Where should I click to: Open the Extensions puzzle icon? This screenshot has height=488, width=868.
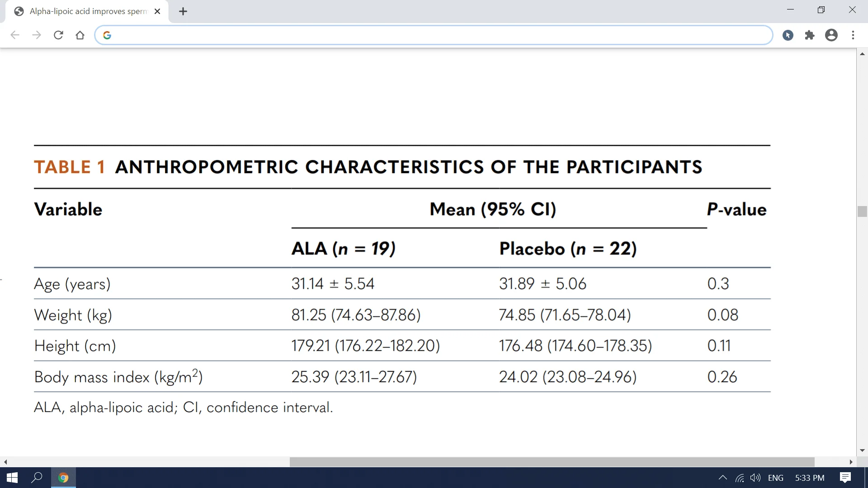pos(810,35)
